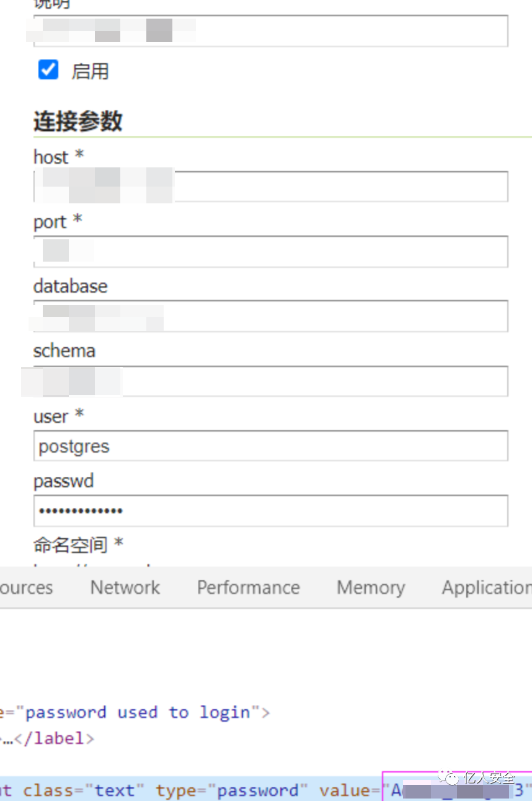
Task: Click the masked passwd field
Action: pyautogui.click(x=271, y=511)
